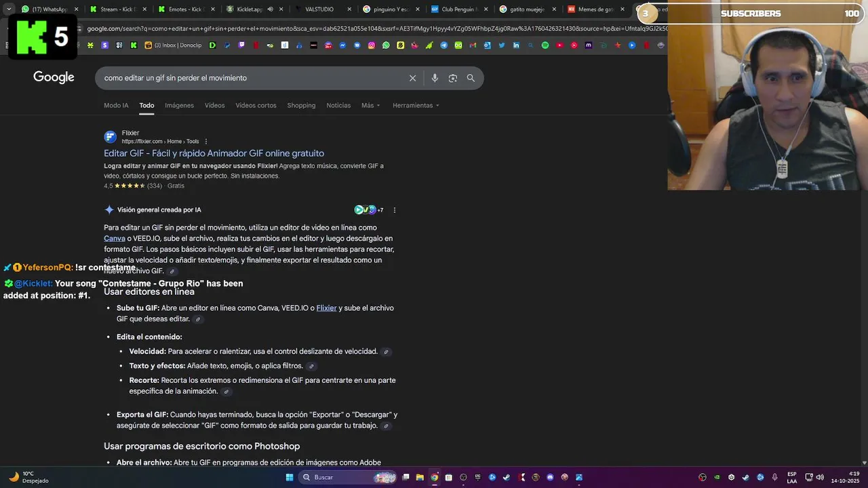Open the Windows Start menu

(290, 477)
